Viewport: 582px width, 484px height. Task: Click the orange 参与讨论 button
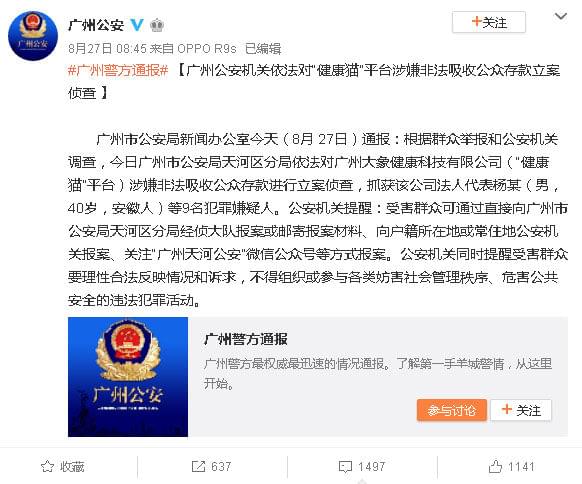pyautogui.click(x=451, y=410)
